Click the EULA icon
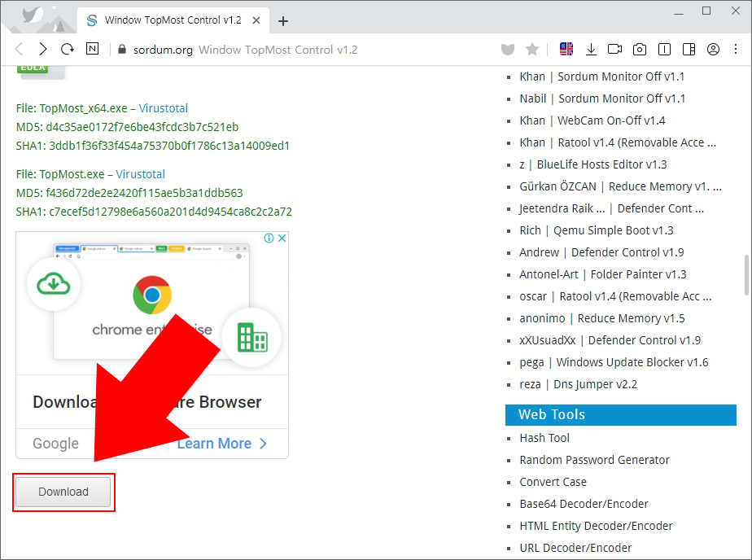This screenshot has width=752, height=560. (41, 71)
